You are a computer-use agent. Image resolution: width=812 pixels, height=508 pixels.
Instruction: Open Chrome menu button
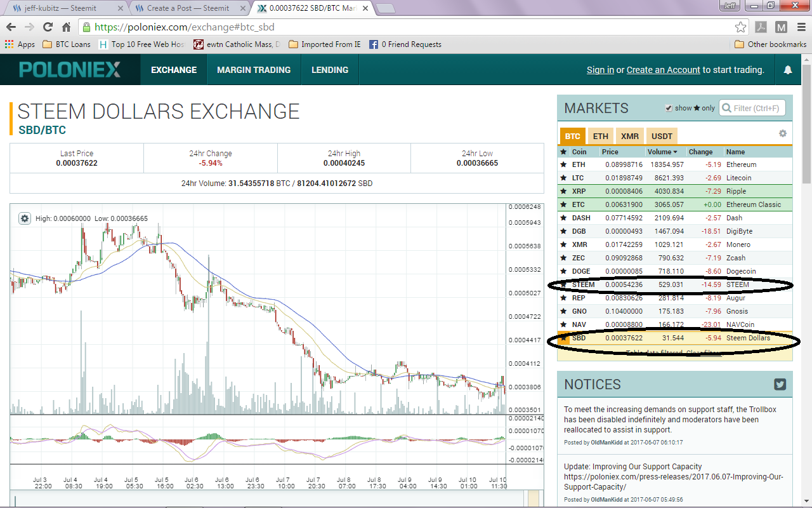coord(801,27)
